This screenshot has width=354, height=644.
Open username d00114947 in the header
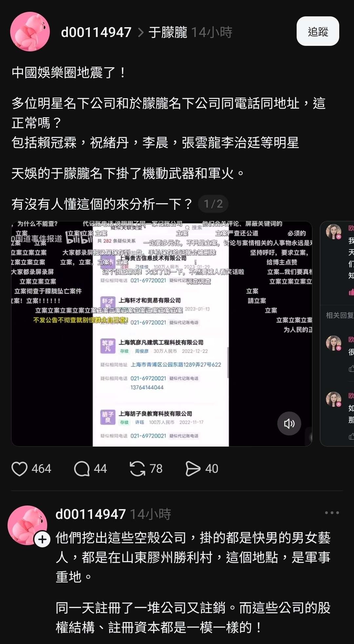tap(96, 32)
